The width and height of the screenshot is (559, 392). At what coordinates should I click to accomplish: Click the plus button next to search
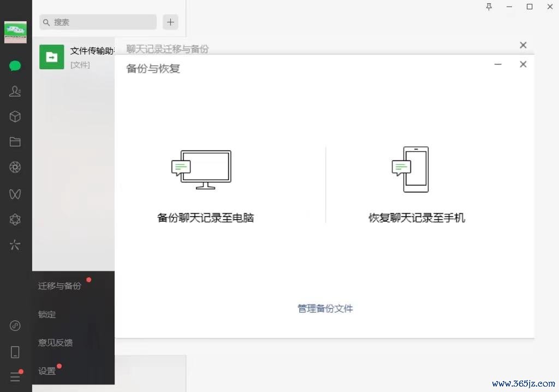170,22
